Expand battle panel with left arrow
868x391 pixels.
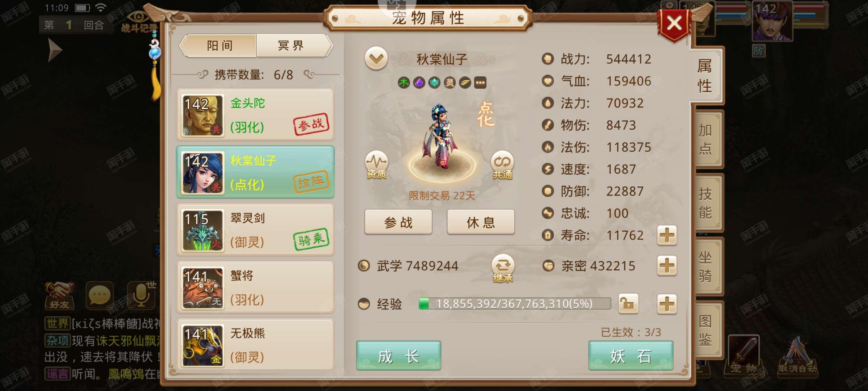(x=55, y=50)
